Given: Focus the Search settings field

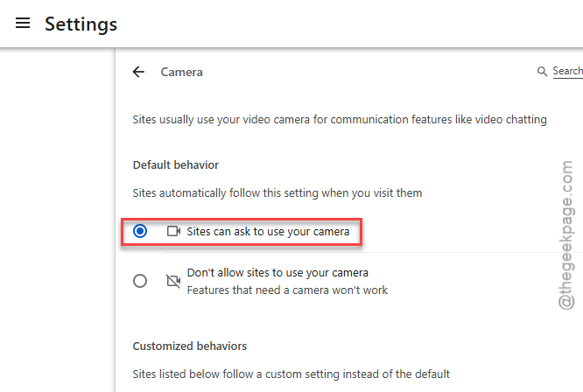Looking at the screenshot, I should 567,71.
